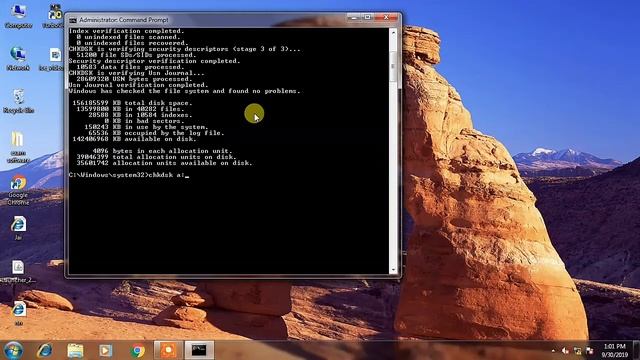Open the 'Jai' Internet Explorer desktop file
640x360 pixels.
pyautogui.click(x=18, y=228)
